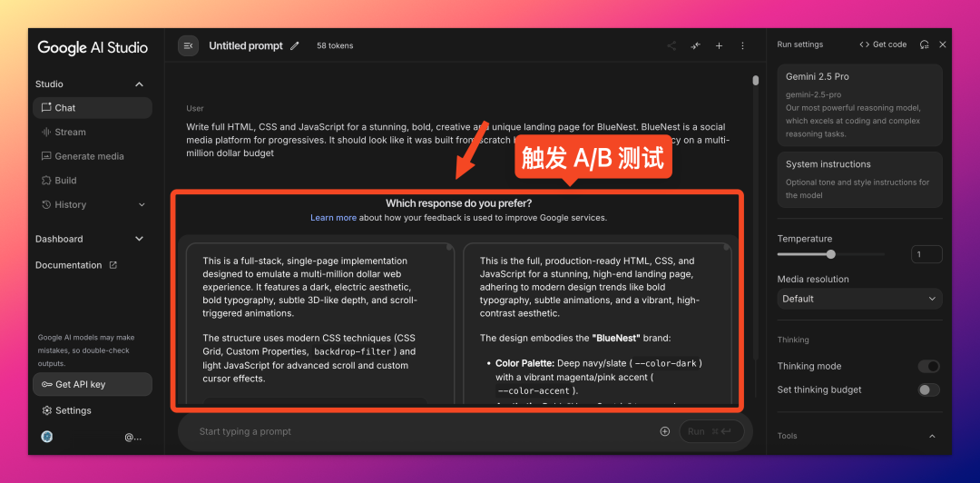Screen dimensions: 980x483
Task: Click the Run settings heading
Action: pos(800,44)
